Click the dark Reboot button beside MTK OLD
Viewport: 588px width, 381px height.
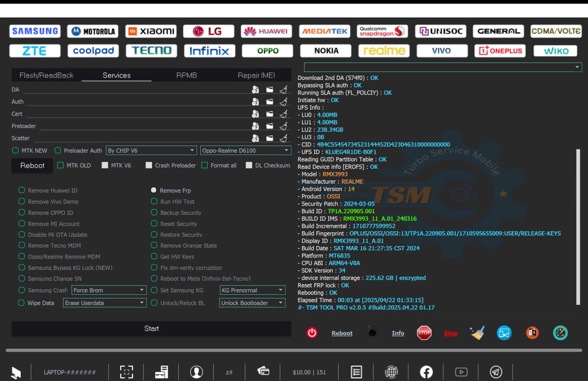(x=32, y=165)
